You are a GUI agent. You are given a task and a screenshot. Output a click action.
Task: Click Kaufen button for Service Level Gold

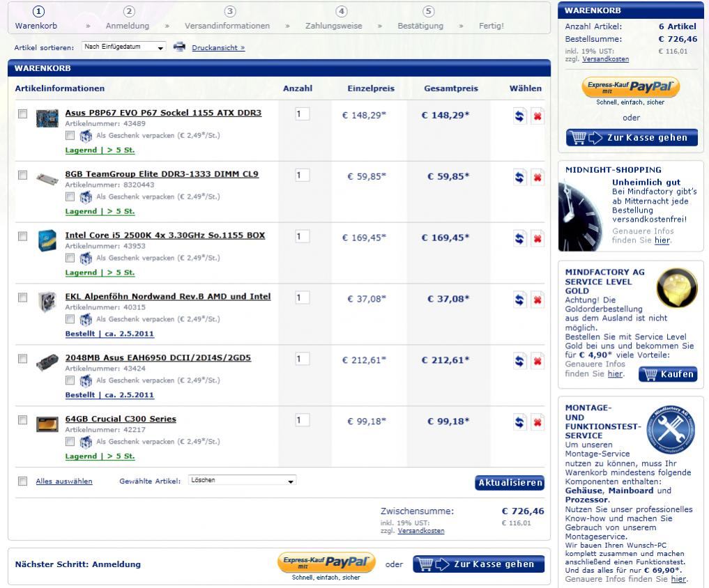click(669, 374)
